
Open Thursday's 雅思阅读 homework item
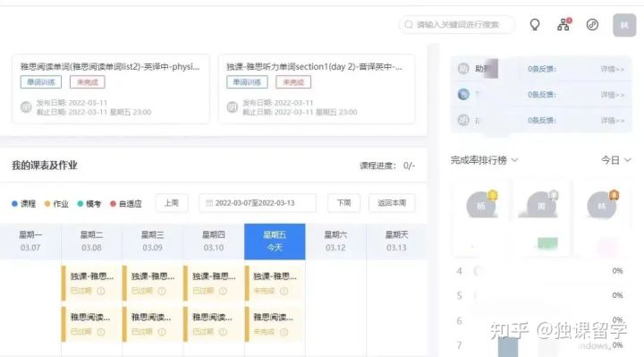(213, 324)
